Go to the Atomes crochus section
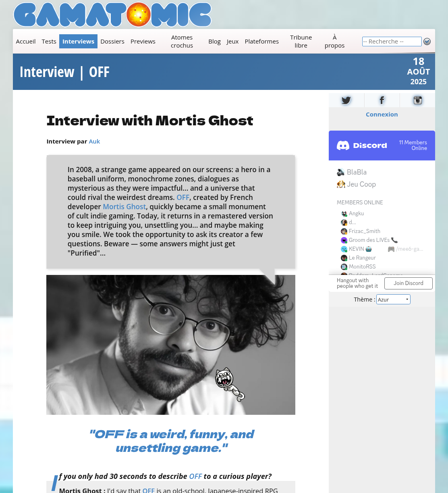The height and width of the screenshot is (493, 448). (182, 42)
